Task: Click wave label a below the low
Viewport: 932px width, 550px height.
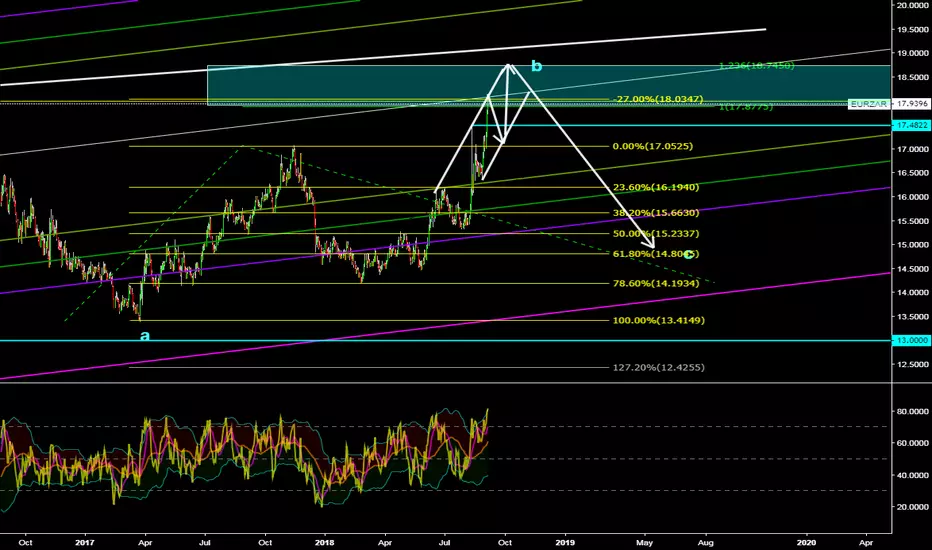Action: click(x=145, y=336)
